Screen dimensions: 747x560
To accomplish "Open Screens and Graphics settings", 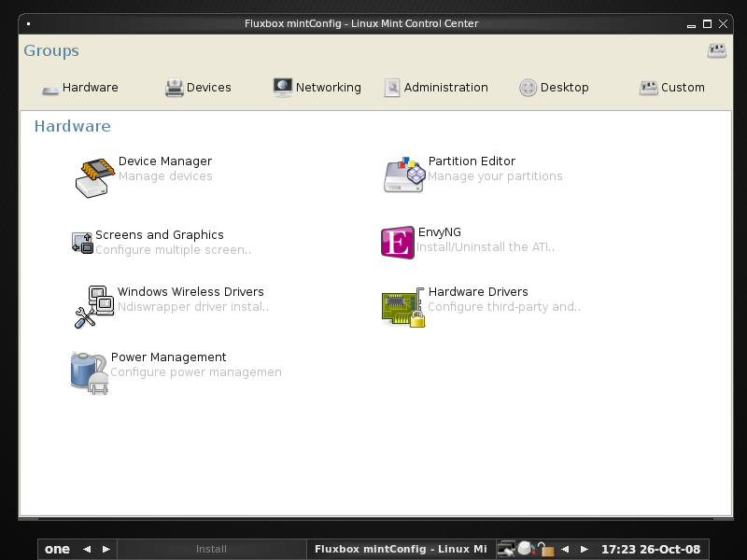I will 159,235.
